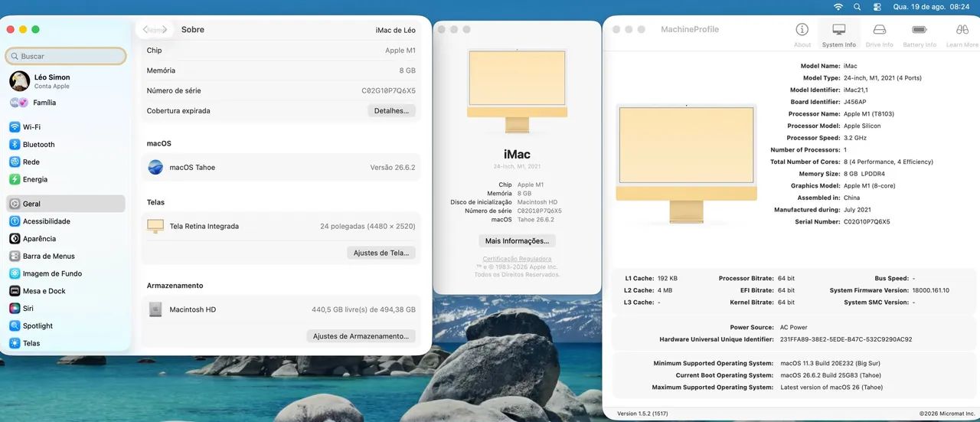980x422 pixels.
Task: Select Wi-Fi in the settings sidebar
Action: (66, 127)
